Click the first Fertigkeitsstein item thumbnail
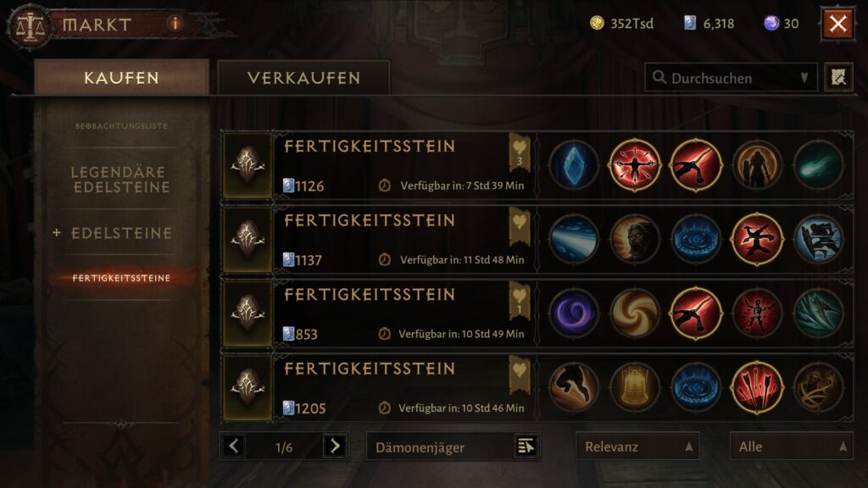This screenshot has width=868, height=488. click(248, 165)
